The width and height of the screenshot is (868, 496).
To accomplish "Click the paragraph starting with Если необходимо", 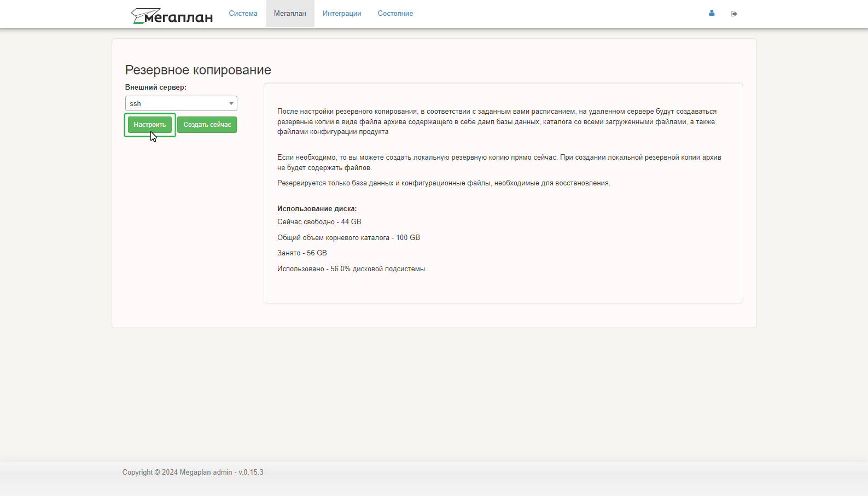I will [499, 162].
